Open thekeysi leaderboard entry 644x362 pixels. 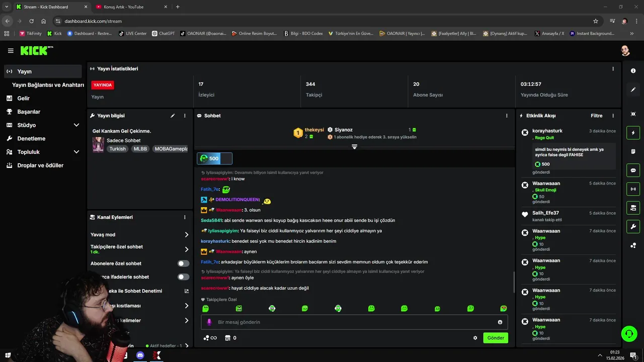pos(309,133)
